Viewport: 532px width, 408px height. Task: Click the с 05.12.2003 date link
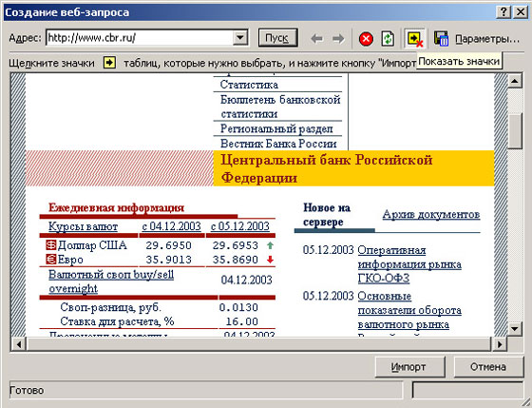pos(240,226)
